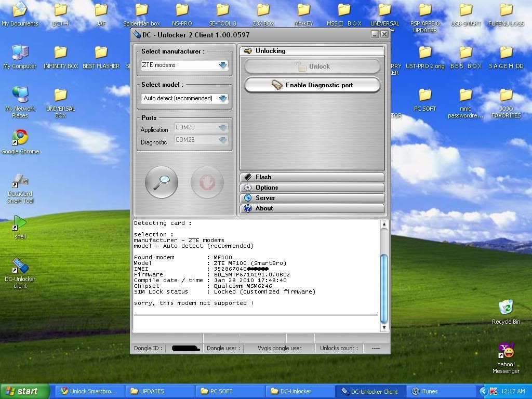The height and width of the screenshot is (399, 532).
Task: Click the magnifying glass detect button
Action: tap(162, 182)
